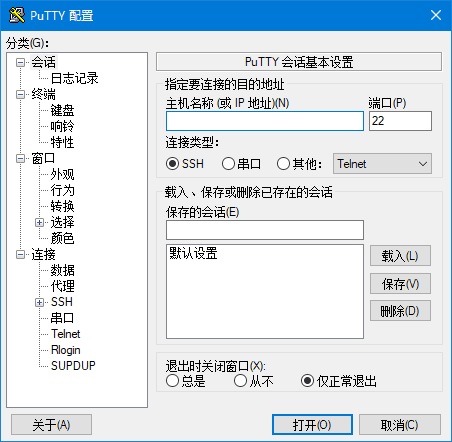Close the PuTTY 配置 window

436,15
